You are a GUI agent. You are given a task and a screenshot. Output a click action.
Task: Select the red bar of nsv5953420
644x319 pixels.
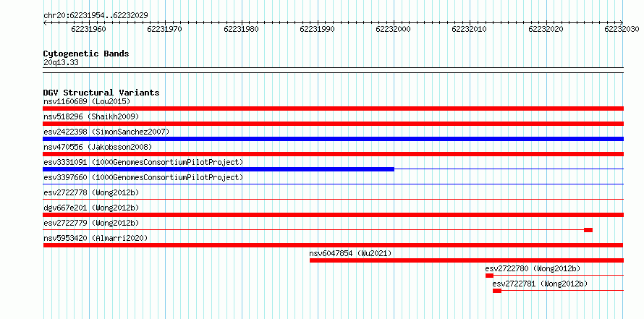point(334,245)
